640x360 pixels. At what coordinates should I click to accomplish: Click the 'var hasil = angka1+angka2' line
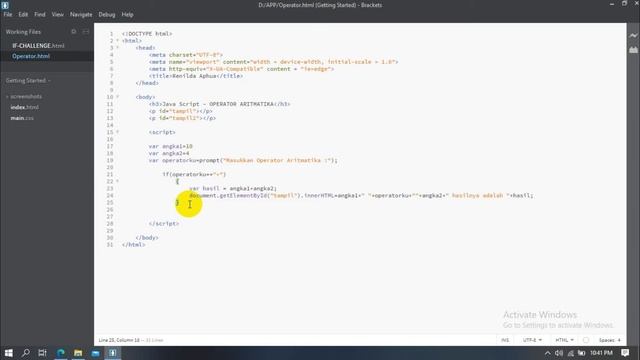tap(233, 188)
